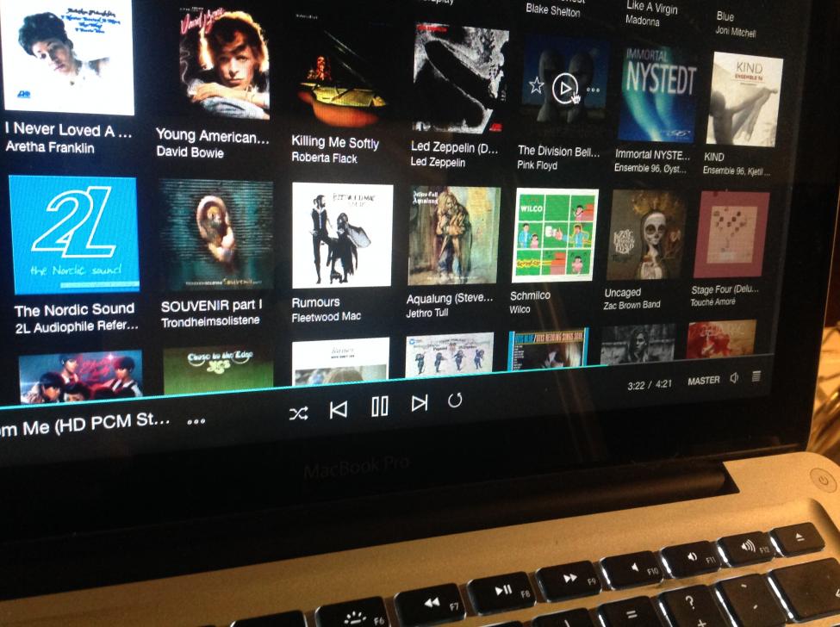Open the play queue list icon
The image size is (840, 627).
click(756, 376)
